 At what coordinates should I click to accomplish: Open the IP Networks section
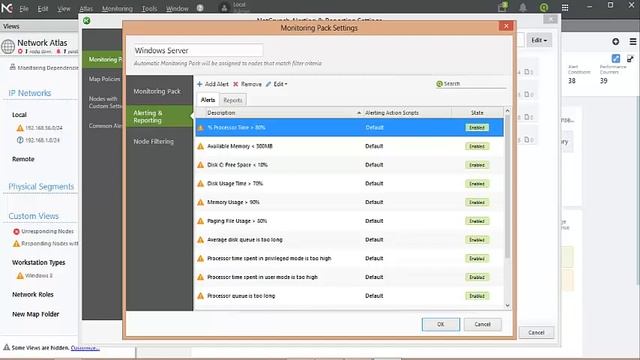tap(30, 93)
